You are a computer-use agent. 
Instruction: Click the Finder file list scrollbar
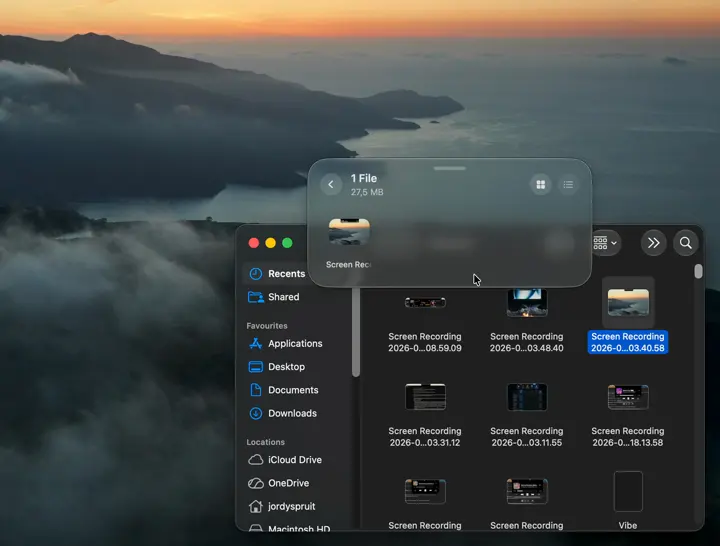pyautogui.click(x=698, y=271)
